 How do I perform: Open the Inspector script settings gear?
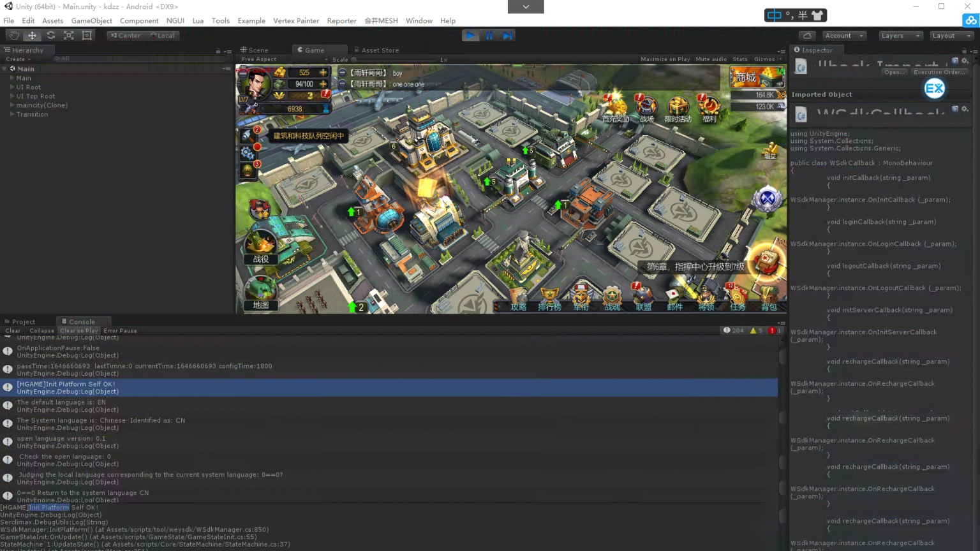click(965, 61)
